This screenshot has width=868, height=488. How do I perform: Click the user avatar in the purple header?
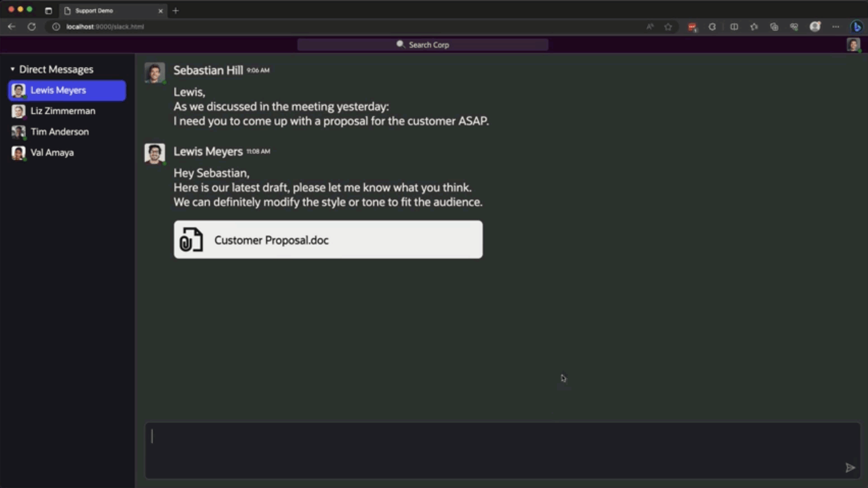click(853, 45)
